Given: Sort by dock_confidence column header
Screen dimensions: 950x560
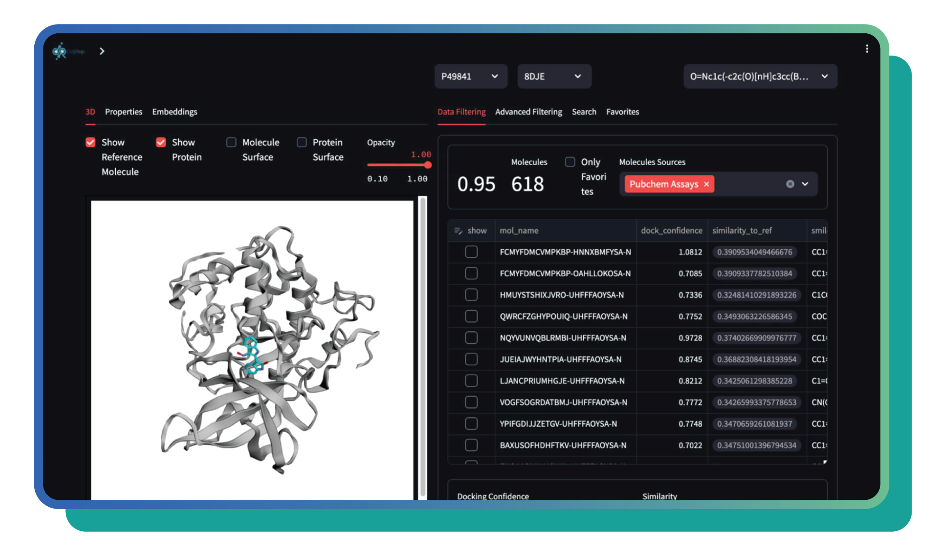Looking at the screenshot, I should click(x=671, y=230).
